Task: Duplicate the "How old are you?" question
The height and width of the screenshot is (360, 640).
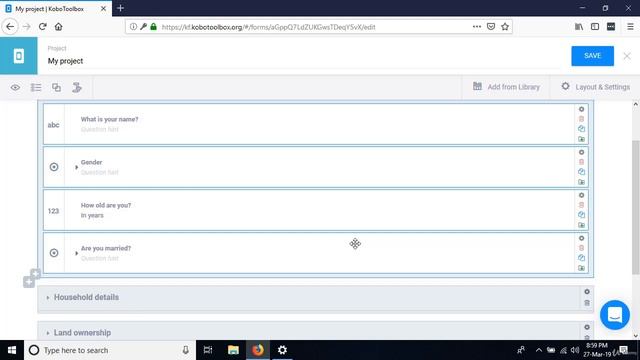Action: pos(581,215)
